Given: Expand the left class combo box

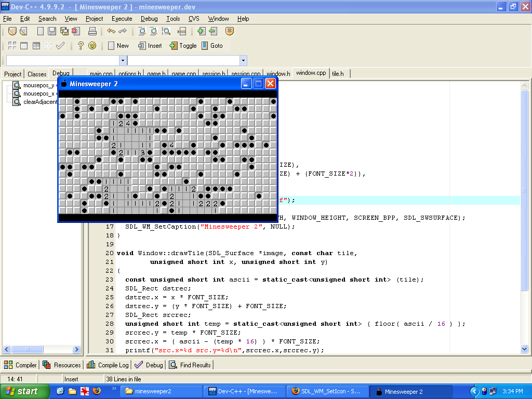Looking at the screenshot, I should pos(123,61).
